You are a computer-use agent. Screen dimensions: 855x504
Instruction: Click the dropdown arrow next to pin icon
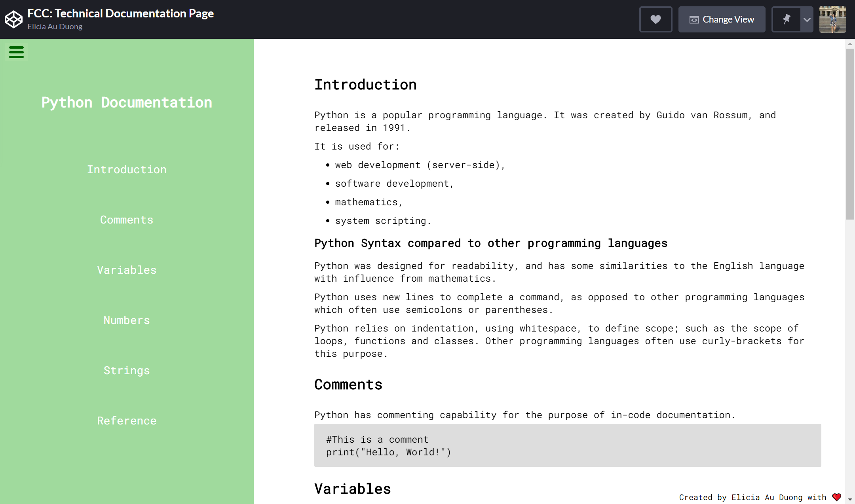(807, 19)
